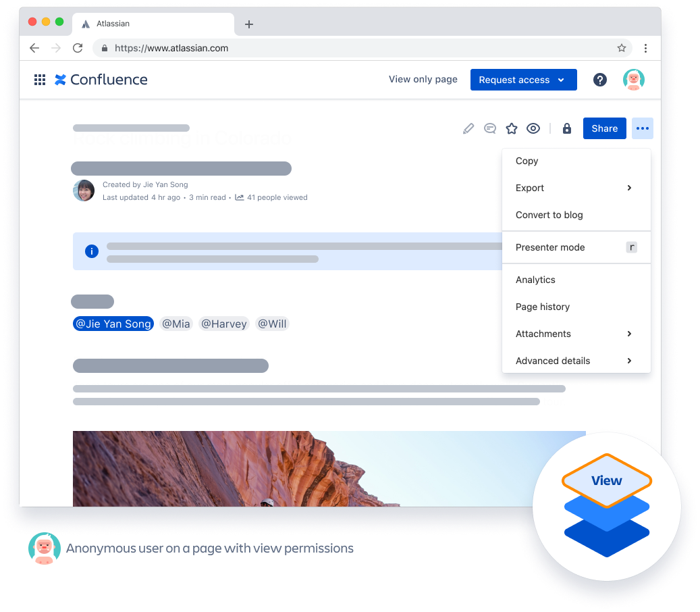Click the browser address bar URL field
Image resolution: width=700 pixels, height=612 pixels.
click(338, 48)
